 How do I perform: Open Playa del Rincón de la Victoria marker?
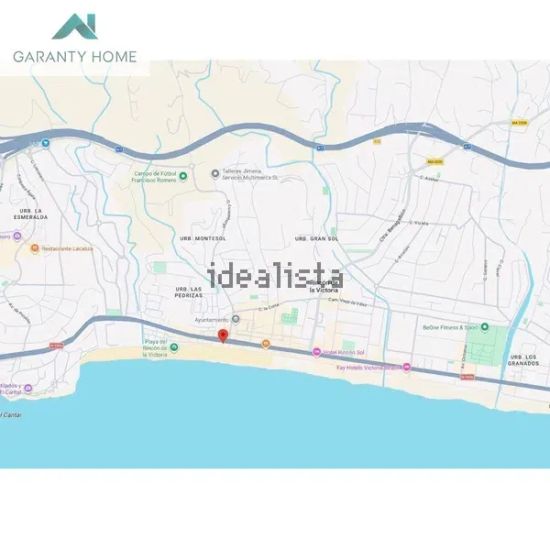[x=174, y=347]
